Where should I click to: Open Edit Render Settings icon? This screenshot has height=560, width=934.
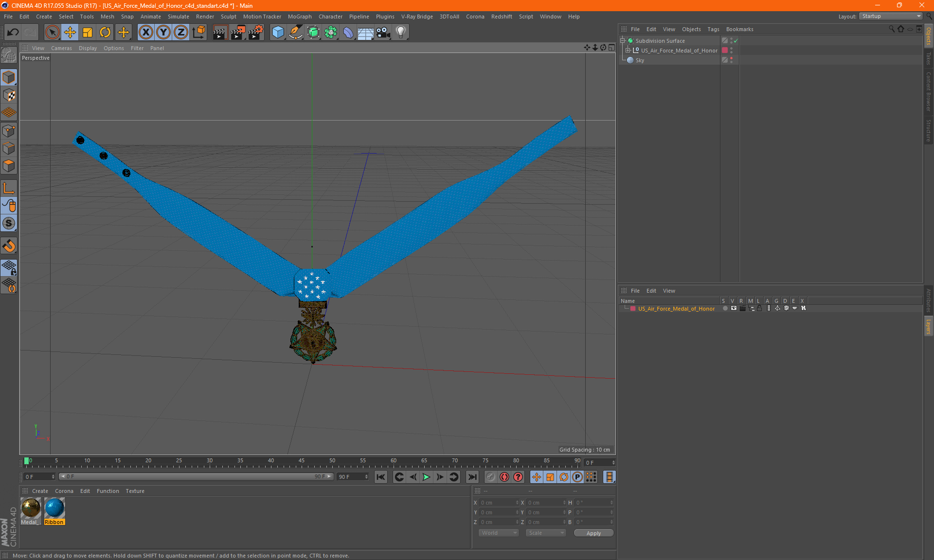(255, 33)
